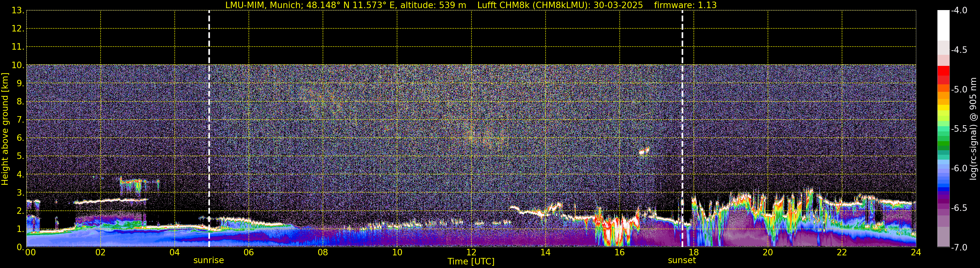Click the isolated cloud echo near 5 km
980x268 pixels.
[644, 152]
